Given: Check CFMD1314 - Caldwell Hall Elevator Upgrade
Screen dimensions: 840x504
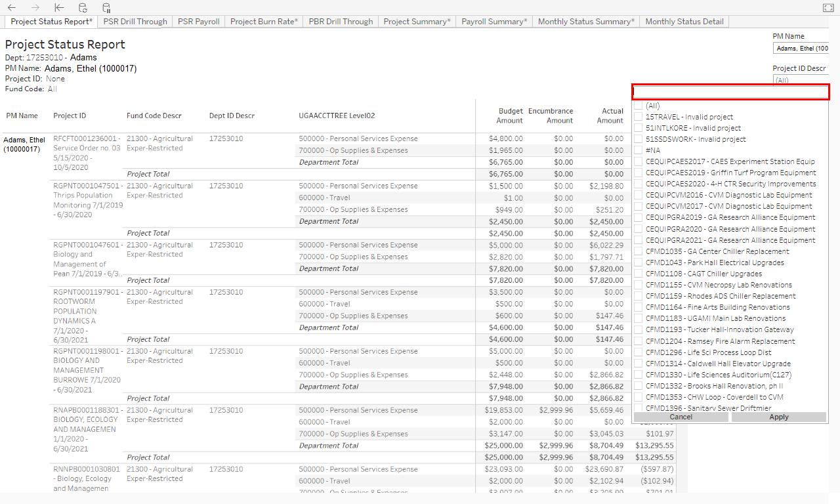Looking at the screenshot, I should [x=638, y=364].
